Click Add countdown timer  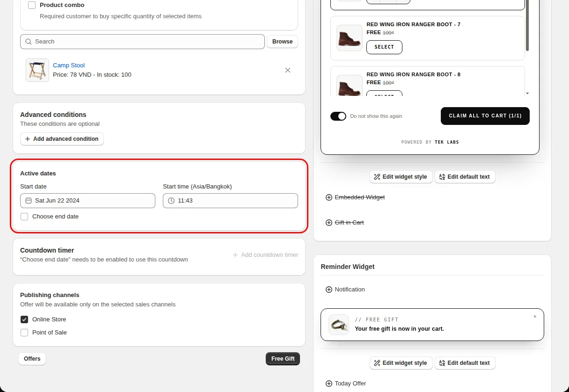(265, 255)
